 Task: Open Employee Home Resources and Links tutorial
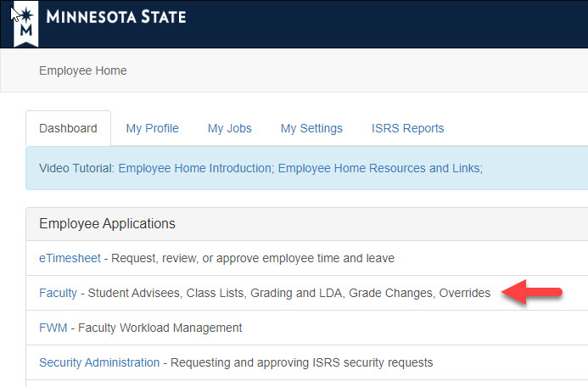coord(378,168)
